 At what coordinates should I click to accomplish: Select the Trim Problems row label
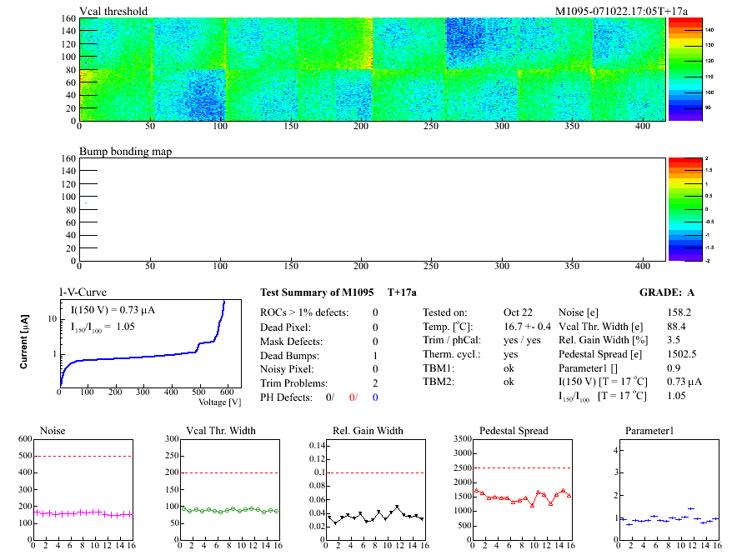[293, 382]
